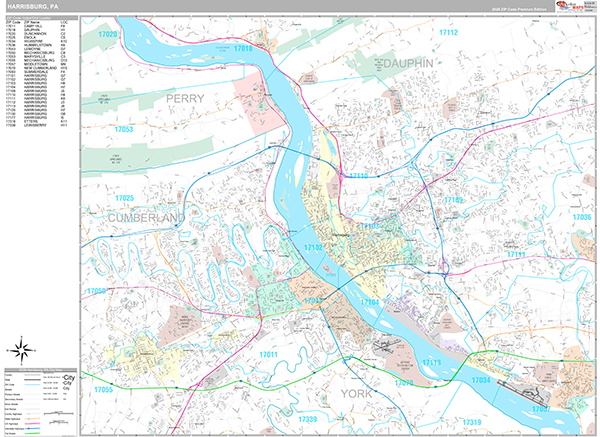Select ZIP code label 17070
600x437 pixels.
[x=404, y=383]
